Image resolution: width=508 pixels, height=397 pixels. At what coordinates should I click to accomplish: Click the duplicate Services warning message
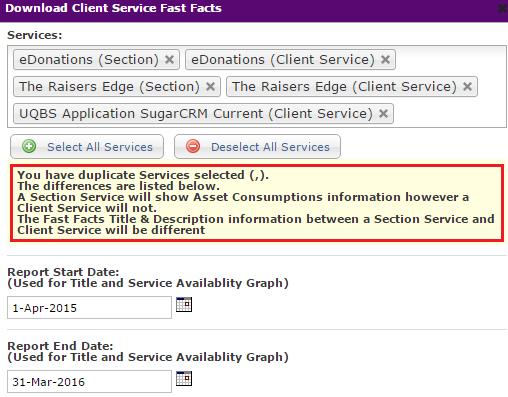[257, 203]
